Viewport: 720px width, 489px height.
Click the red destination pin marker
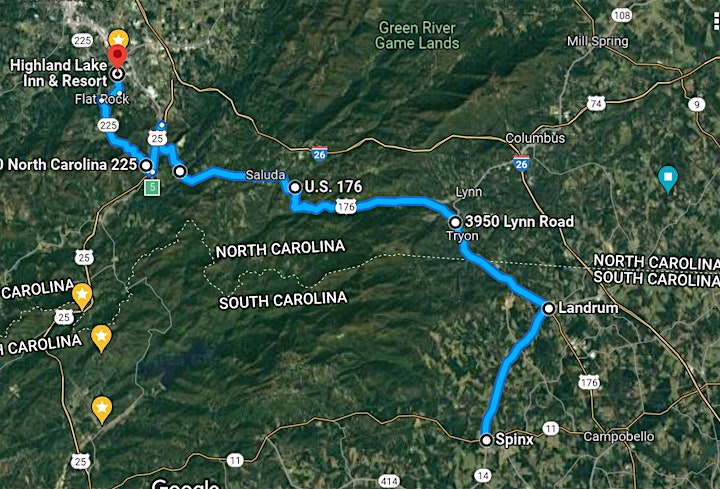click(x=118, y=56)
